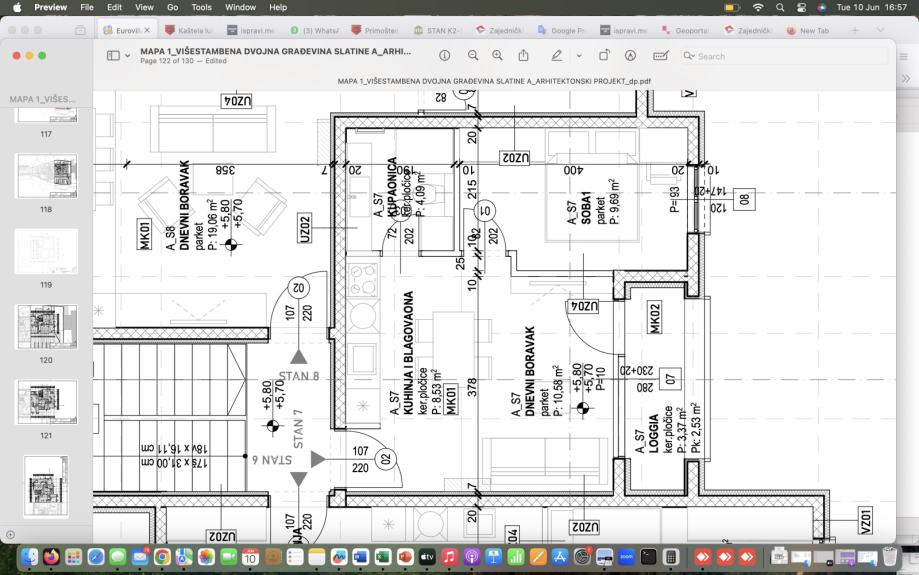Open the sidebar view options dropdown
This screenshot has width=919, height=575.
tap(127, 56)
